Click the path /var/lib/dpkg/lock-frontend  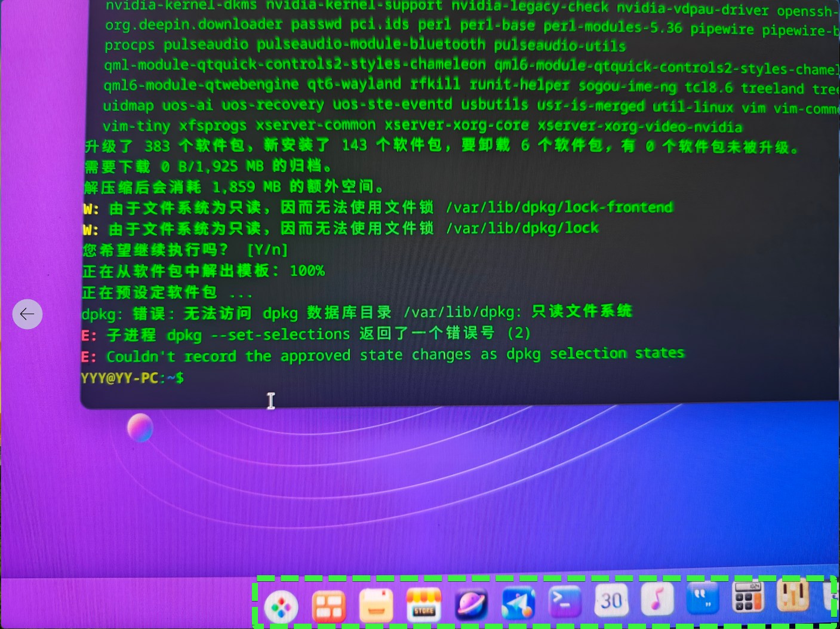point(559,207)
